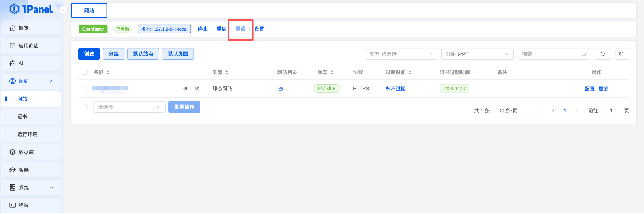Tick the select-all checkbox in table header
This screenshot has height=214, width=644.
pyautogui.click(x=85, y=72)
